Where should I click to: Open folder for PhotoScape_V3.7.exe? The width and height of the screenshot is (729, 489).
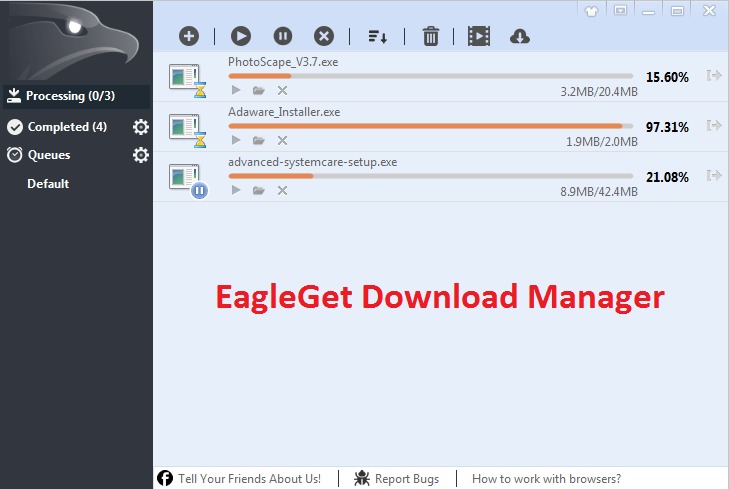pos(258,91)
